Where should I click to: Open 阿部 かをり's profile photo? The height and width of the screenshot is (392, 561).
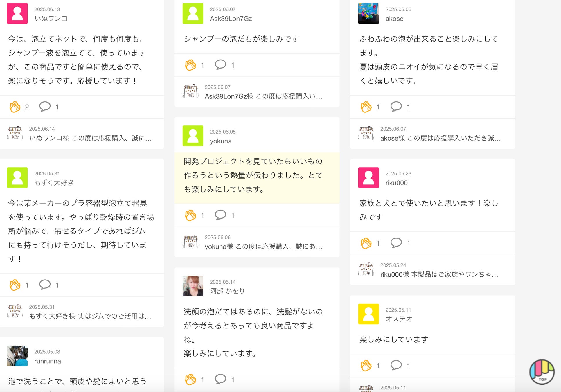pos(193,286)
